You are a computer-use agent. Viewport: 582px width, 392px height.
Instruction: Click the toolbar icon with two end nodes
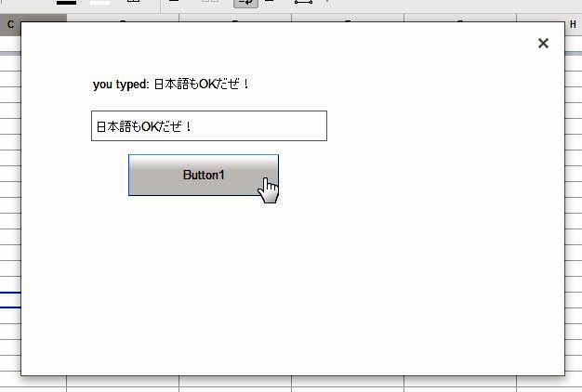click(x=303, y=3)
